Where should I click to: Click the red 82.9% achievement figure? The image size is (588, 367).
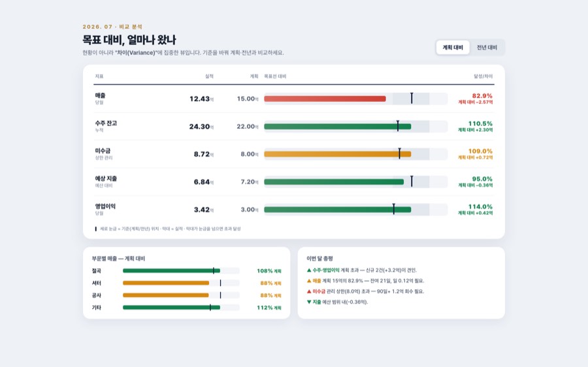pos(482,96)
